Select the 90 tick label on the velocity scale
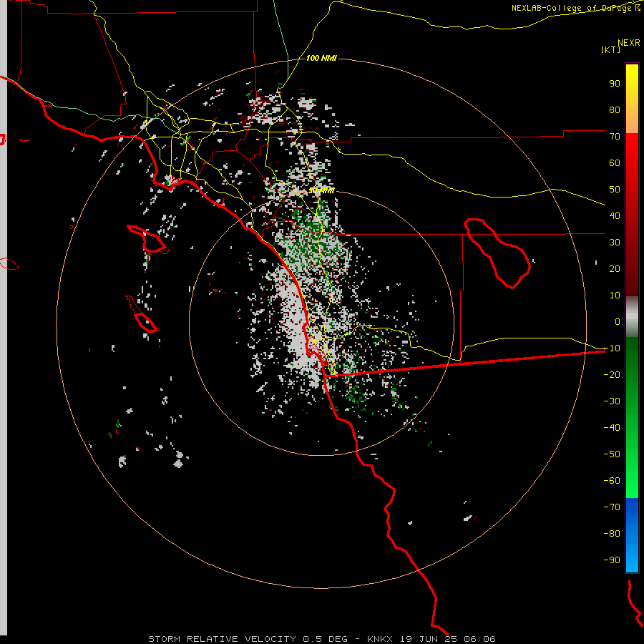This screenshot has height=644, width=644. coord(615,84)
